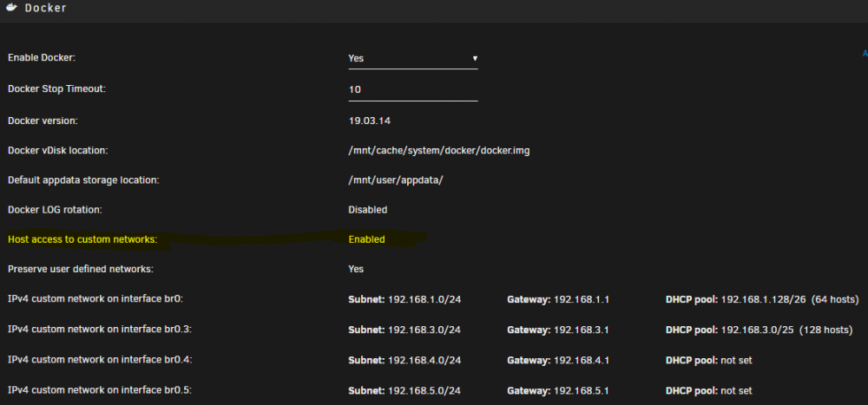Click the 'Enable Docker:' label
The height and width of the screenshot is (405, 868).
[x=42, y=57]
